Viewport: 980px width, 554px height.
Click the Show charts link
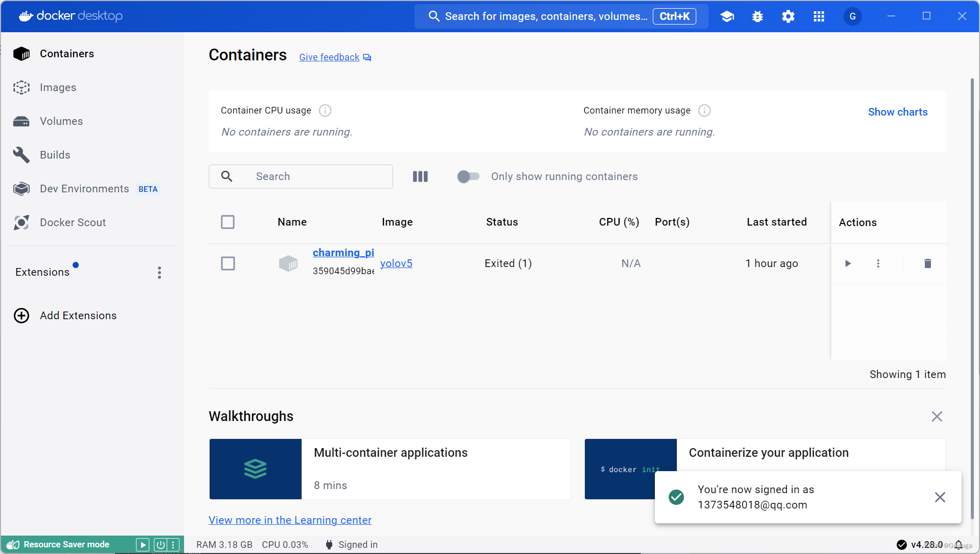898,112
